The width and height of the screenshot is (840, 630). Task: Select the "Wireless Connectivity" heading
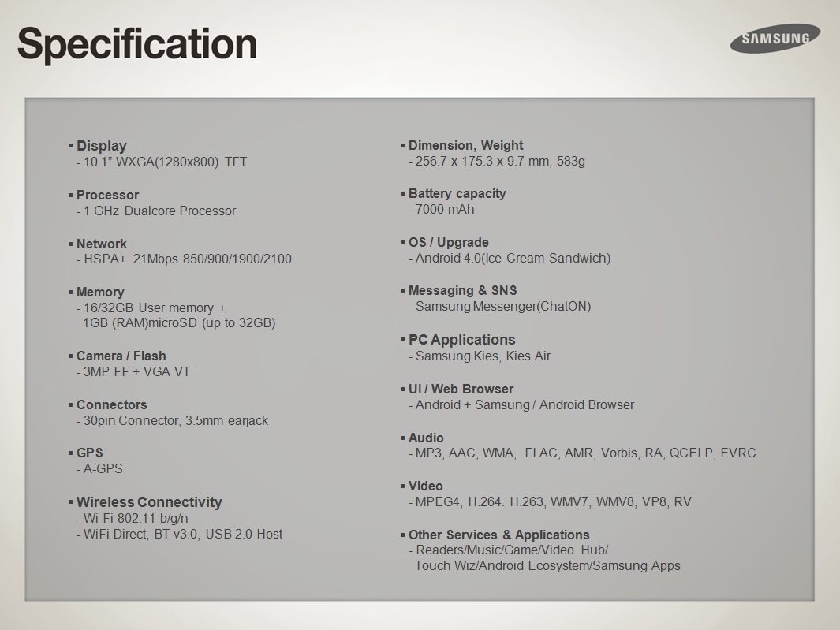(149, 502)
